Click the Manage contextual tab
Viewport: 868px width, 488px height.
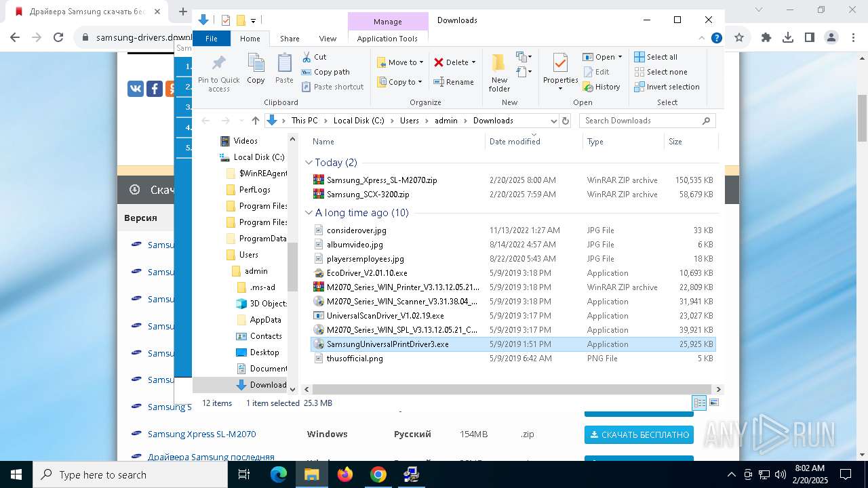coord(388,22)
